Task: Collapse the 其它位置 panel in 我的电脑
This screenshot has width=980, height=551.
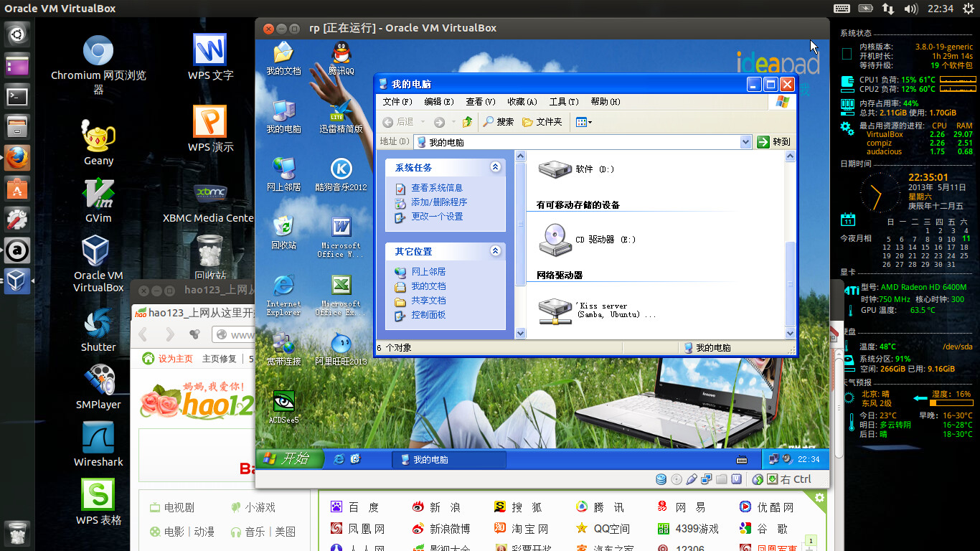Action: (x=495, y=251)
